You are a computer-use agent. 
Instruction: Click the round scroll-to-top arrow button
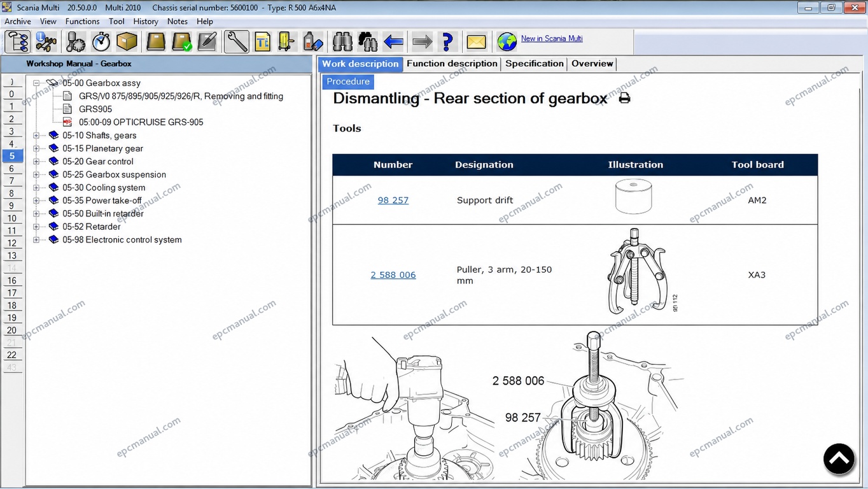coord(839,459)
